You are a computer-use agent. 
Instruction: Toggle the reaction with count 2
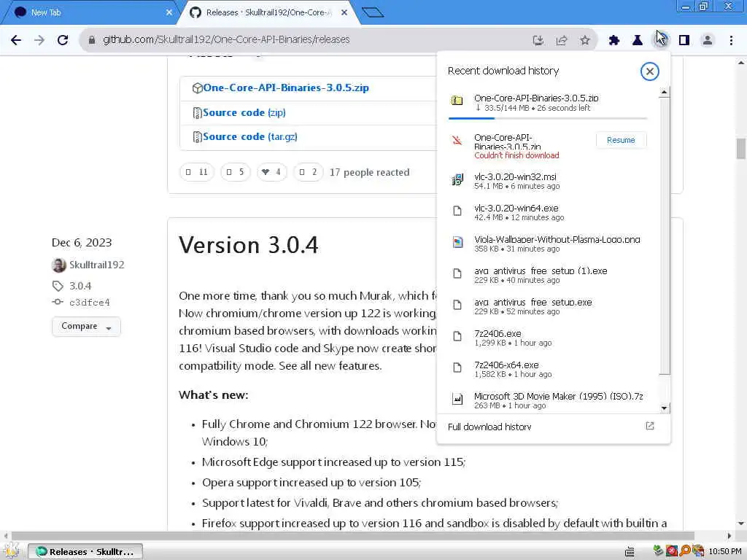point(309,172)
